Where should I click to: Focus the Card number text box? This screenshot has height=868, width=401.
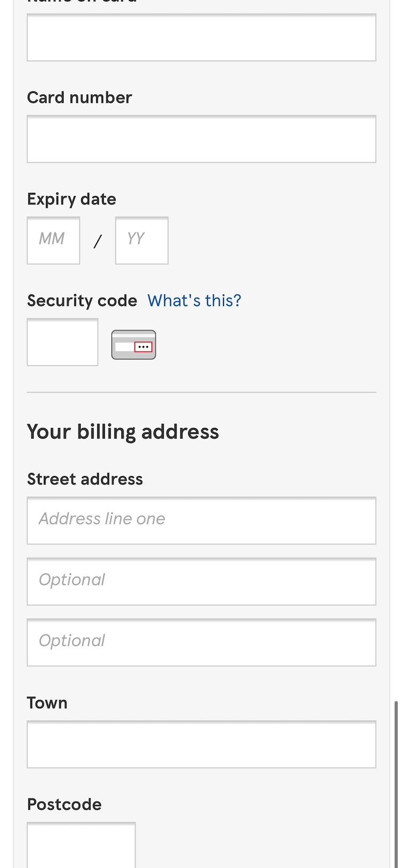click(x=201, y=139)
